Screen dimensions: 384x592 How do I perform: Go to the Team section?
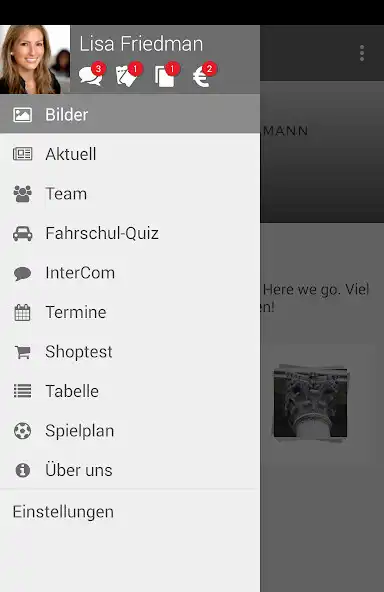click(x=130, y=194)
